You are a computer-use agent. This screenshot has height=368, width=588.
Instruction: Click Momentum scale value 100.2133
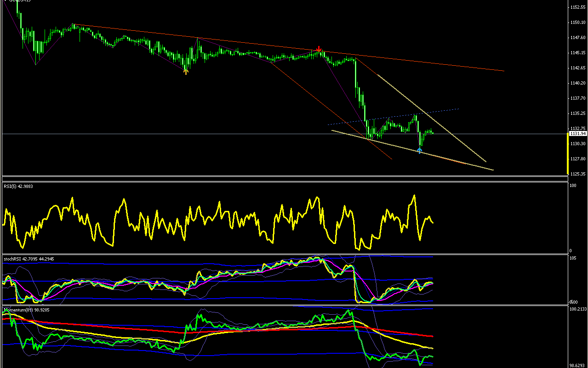point(577,310)
